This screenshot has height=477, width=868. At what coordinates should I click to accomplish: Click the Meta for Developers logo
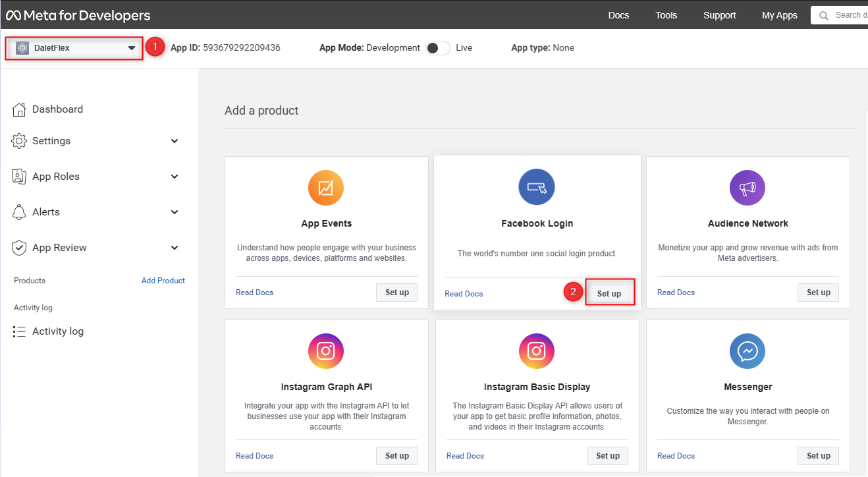tap(78, 15)
